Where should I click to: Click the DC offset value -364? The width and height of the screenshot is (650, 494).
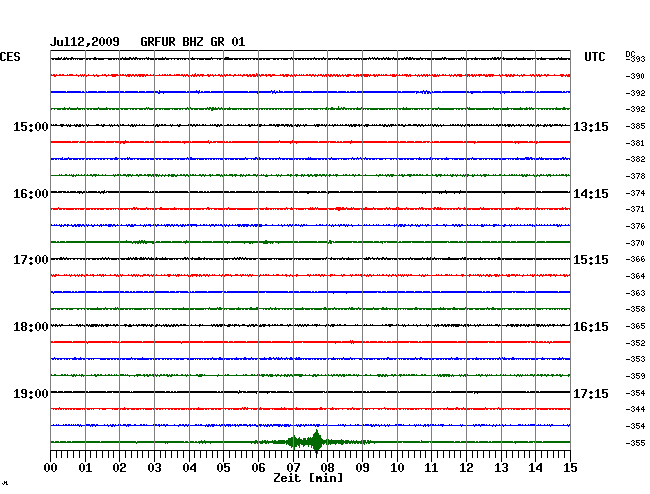point(635,276)
